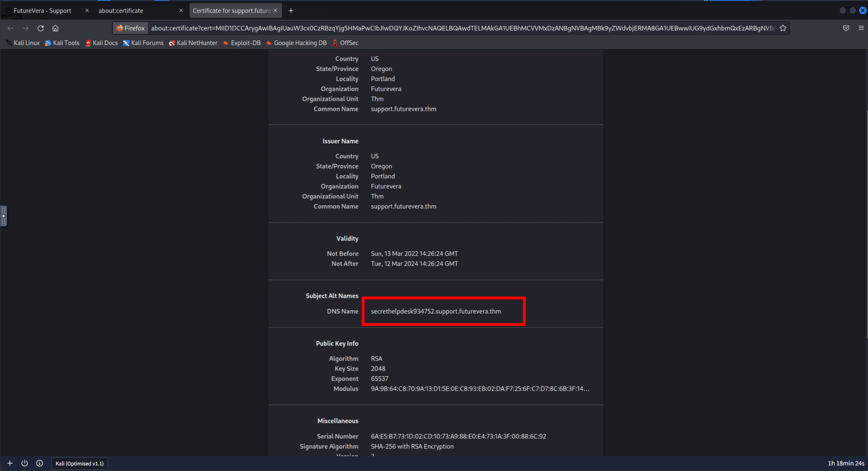Close the Certificate for support.futurevera tab

coord(275,10)
